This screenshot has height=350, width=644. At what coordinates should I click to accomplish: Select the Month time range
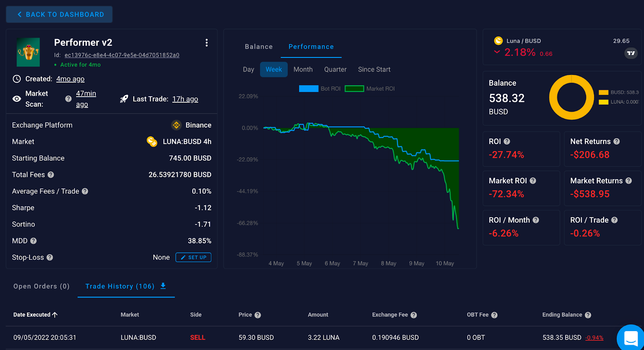click(x=303, y=69)
